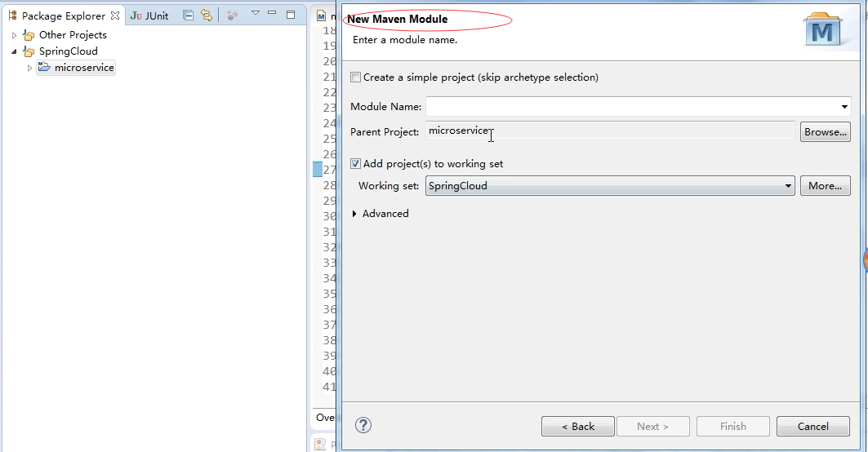Open the Overview tab in the editor
868x452 pixels.
pyautogui.click(x=326, y=418)
